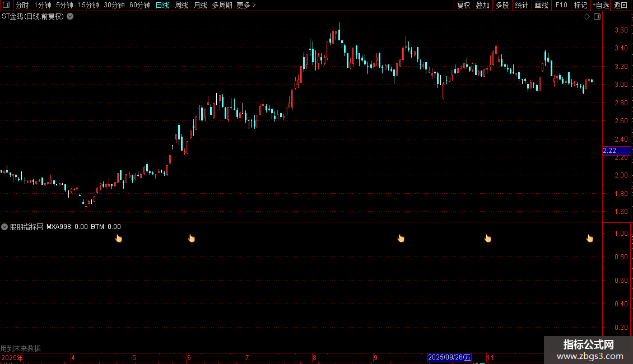Select the 30分钟 period
Image resolution: width=633 pixels, height=364 pixels.
tap(114, 5)
